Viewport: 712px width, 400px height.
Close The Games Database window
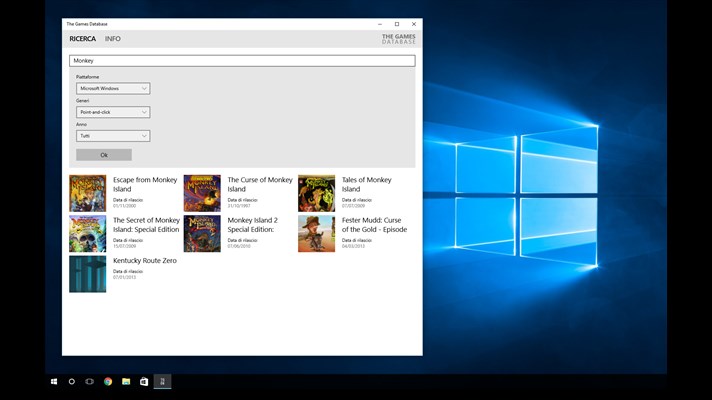[x=414, y=24]
